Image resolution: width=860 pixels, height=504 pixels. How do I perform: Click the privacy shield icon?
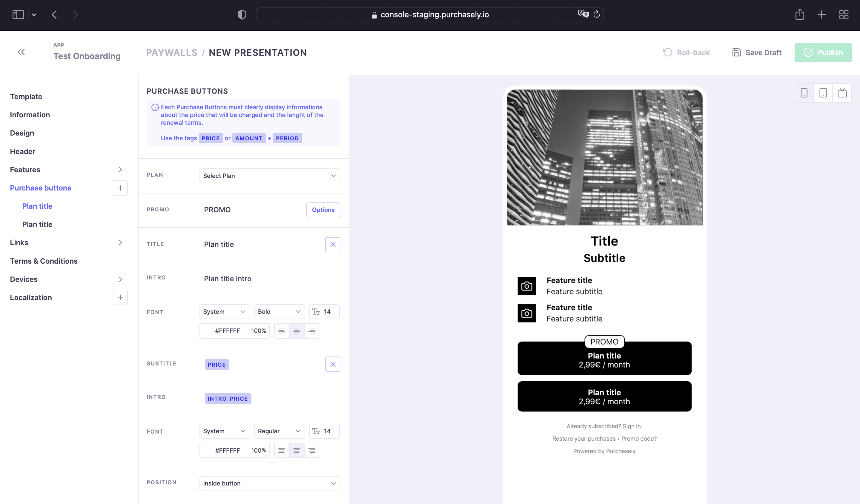(x=242, y=15)
